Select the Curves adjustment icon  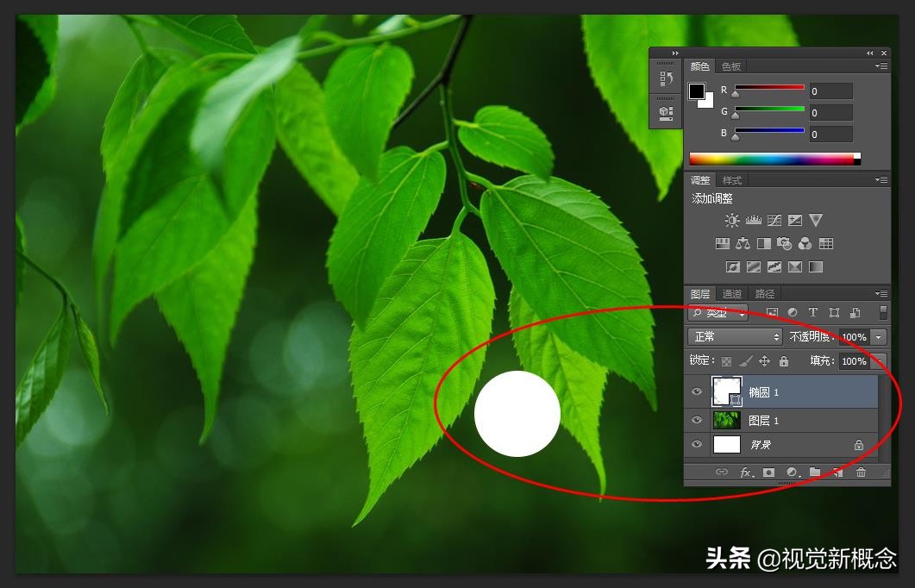tap(774, 221)
